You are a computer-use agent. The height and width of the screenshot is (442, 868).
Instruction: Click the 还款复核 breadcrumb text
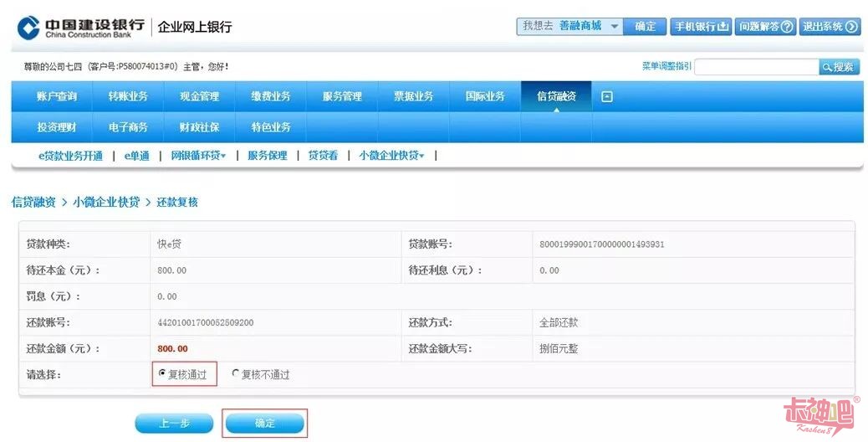[x=177, y=203]
